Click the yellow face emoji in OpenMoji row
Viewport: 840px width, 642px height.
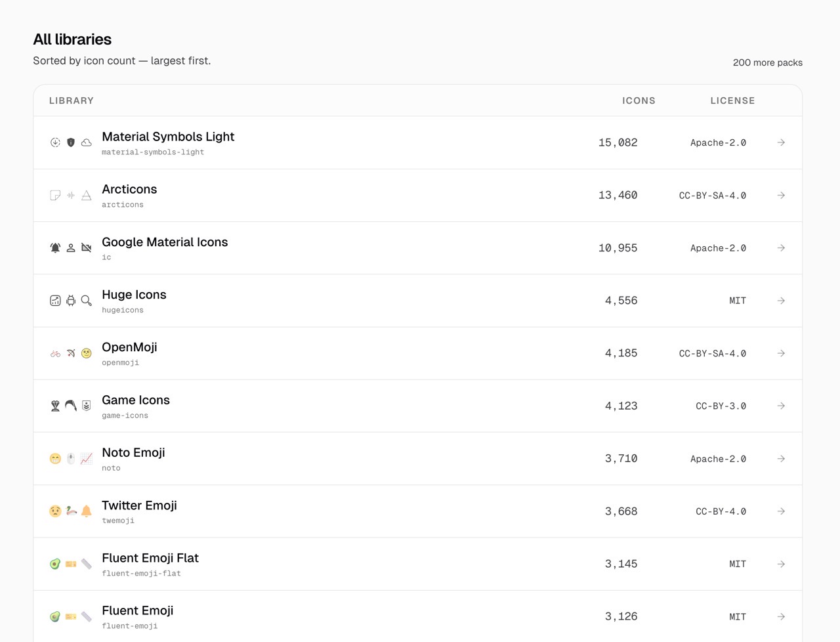point(87,353)
